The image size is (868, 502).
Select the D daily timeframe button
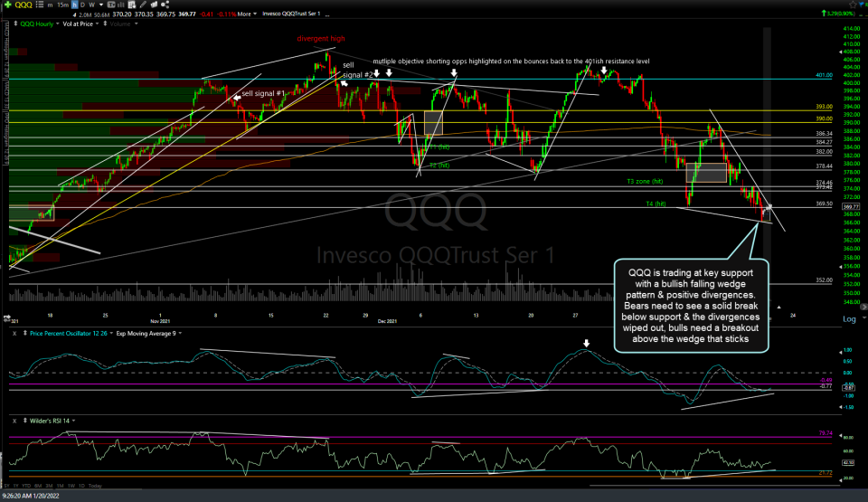click(x=82, y=5)
